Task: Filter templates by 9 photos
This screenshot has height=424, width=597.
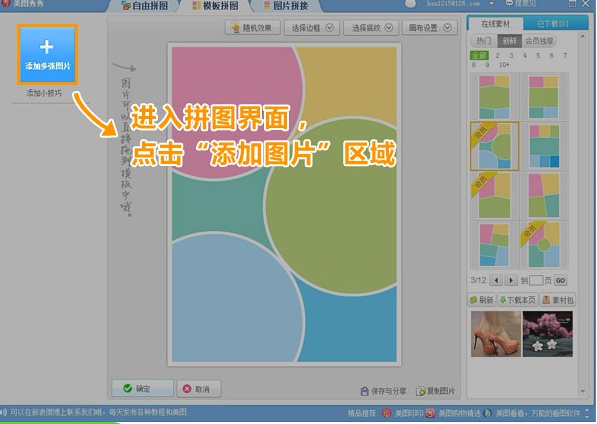Action: [487, 65]
